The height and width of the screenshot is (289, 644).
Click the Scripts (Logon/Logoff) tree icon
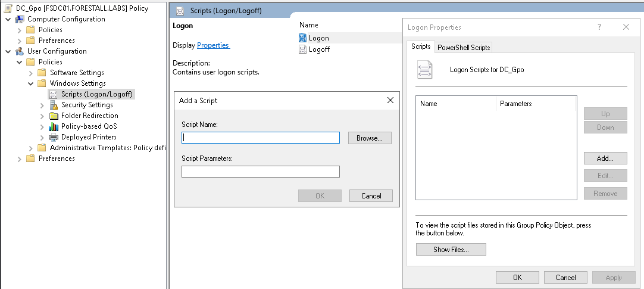pyautogui.click(x=54, y=94)
